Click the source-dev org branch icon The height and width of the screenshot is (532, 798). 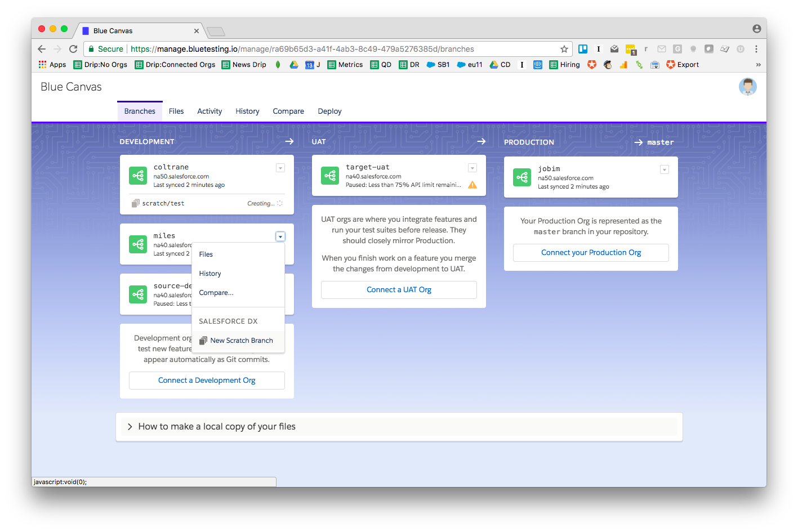point(138,294)
